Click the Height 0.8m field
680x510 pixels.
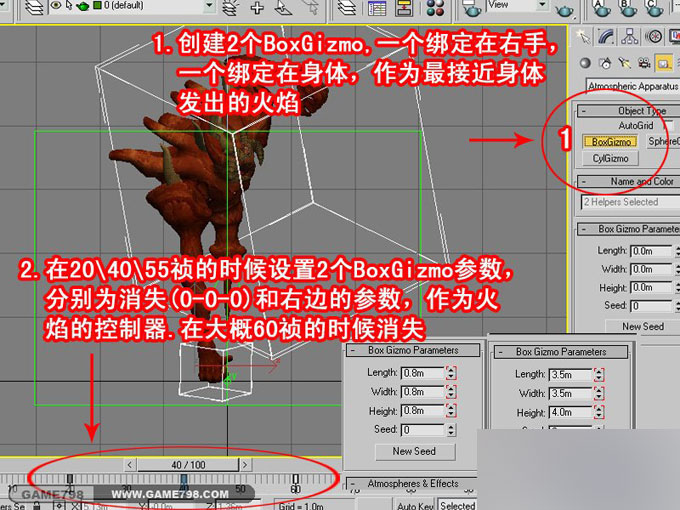pyautogui.click(x=423, y=411)
